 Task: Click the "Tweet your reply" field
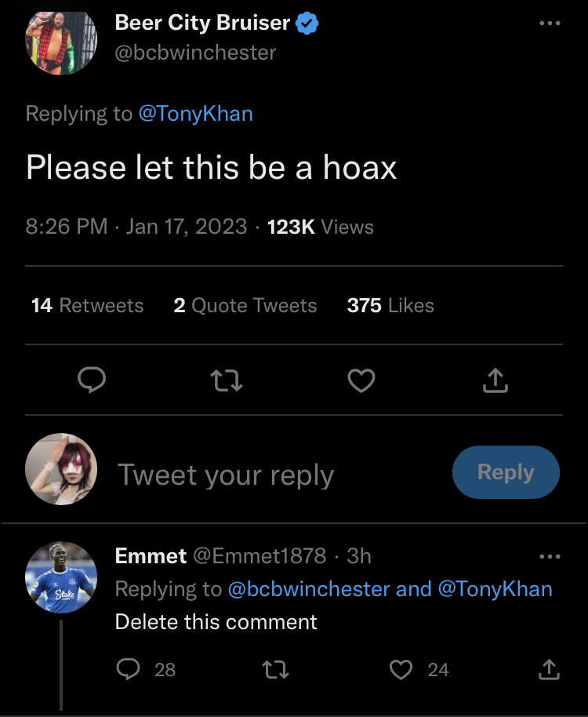point(226,475)
